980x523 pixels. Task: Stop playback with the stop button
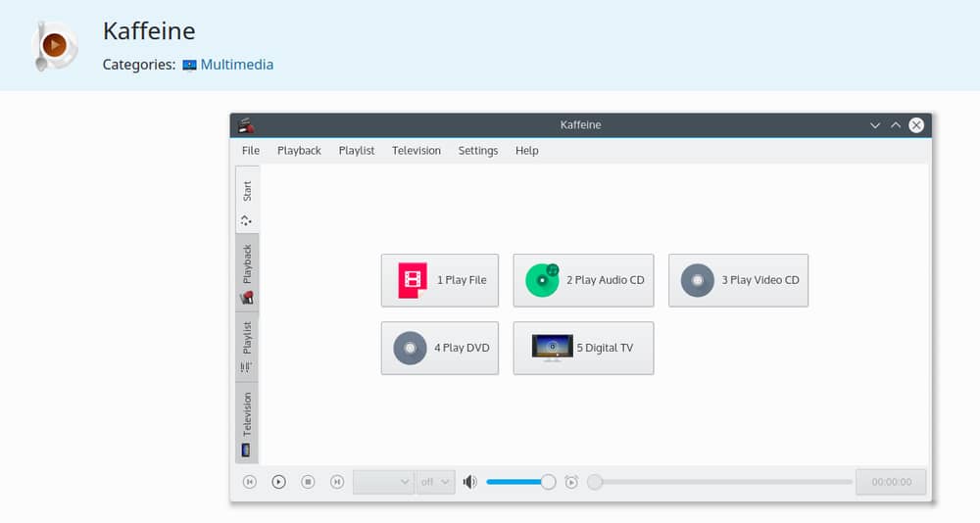pyautogui.click(x=308, y=482)
